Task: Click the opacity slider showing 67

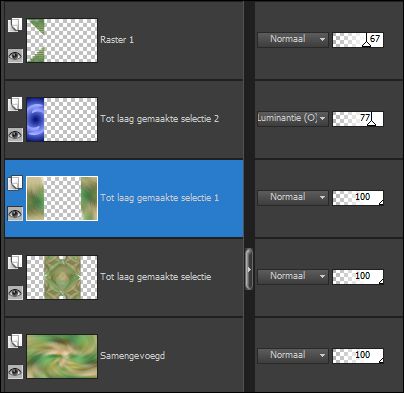Action: (x=358, y=40)
